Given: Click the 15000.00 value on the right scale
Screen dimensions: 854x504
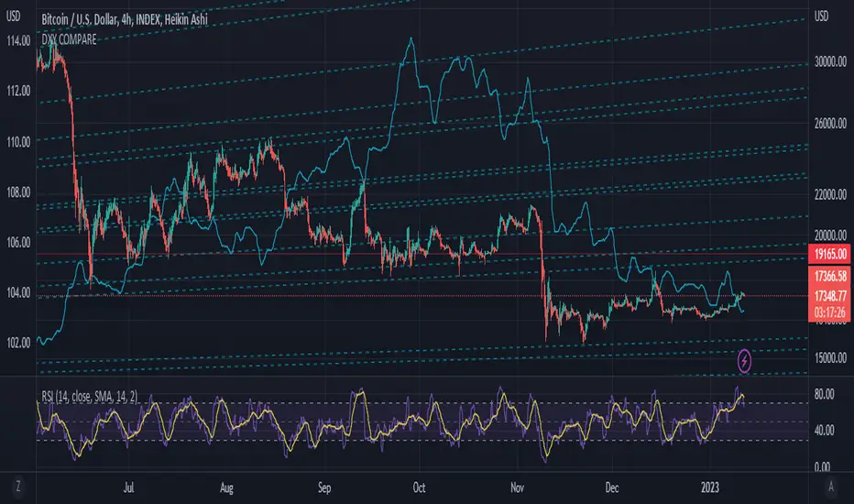Looking at the screenshot, I should (830, 357).
